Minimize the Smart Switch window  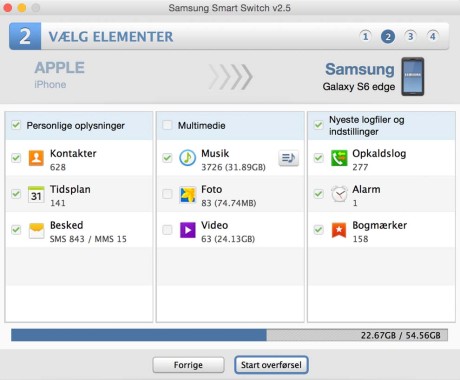tap(22, 7)
